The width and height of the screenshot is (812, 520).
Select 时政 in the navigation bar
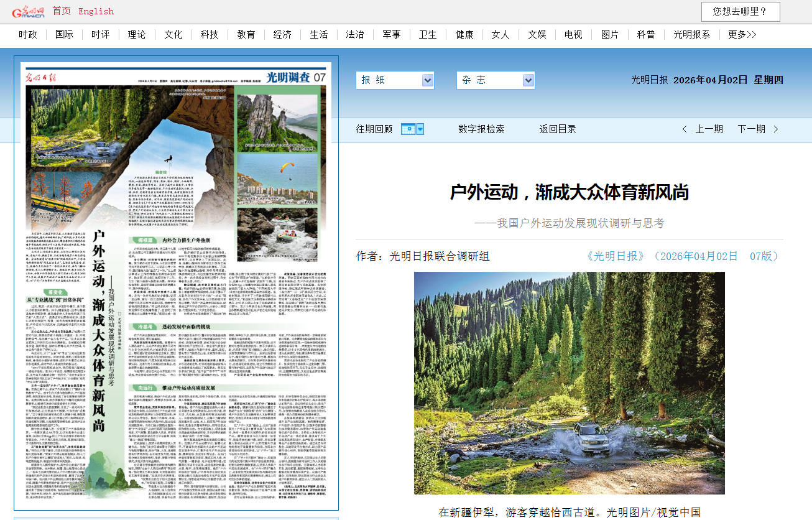[x=28, y=35]
